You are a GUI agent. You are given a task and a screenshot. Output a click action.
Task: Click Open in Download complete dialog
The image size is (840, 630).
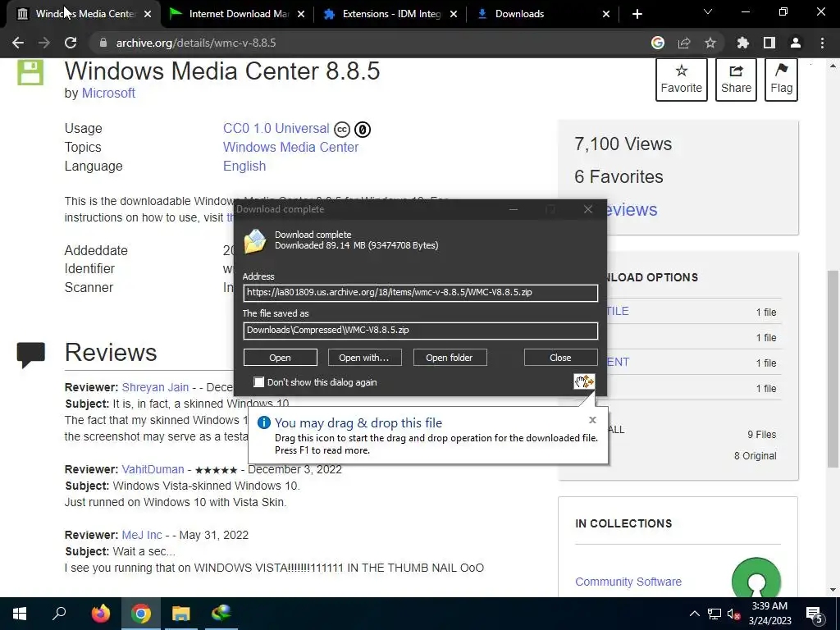(281, 358)
